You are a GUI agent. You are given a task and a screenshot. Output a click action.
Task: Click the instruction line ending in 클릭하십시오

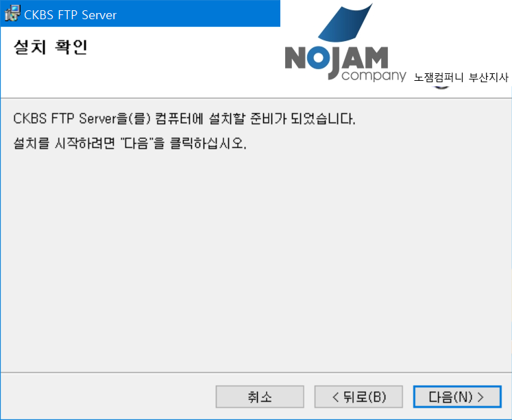(x=130, y=143)
